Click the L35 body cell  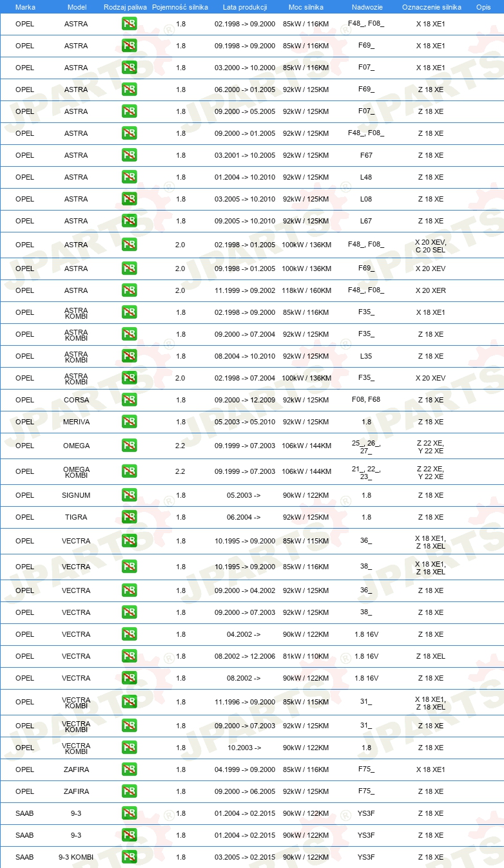pyautogui.click(x=366, y=356)
